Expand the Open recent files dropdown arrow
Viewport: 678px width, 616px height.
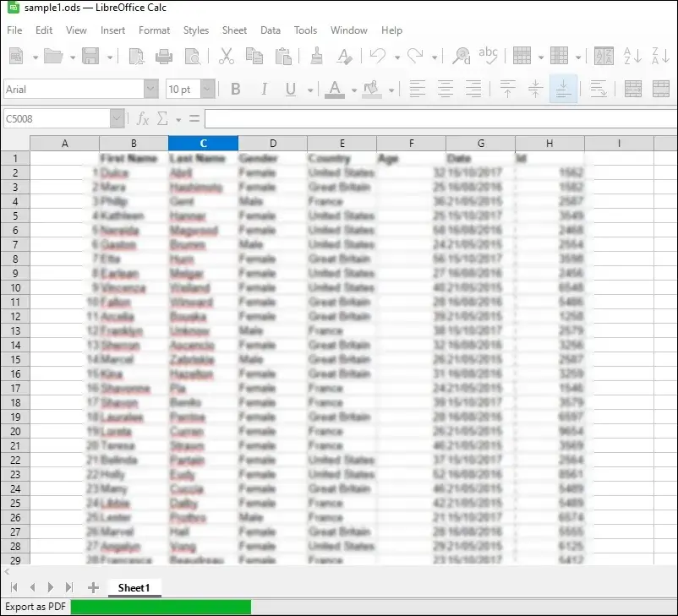tap(73, 57)
